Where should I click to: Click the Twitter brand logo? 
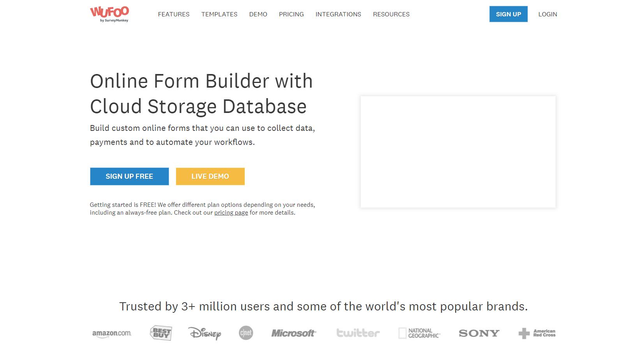point(358,333)
